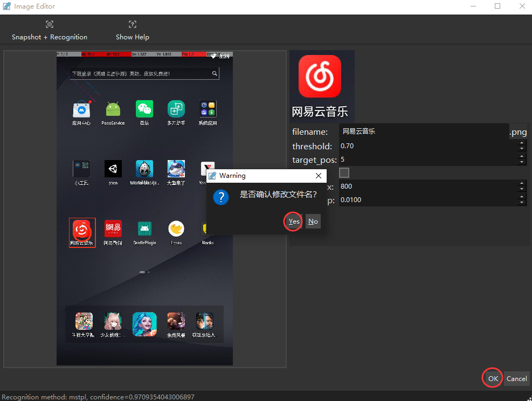532x401 pixels.
Task: Select the yellow duck app icon
Action: [x=176, y=229]
